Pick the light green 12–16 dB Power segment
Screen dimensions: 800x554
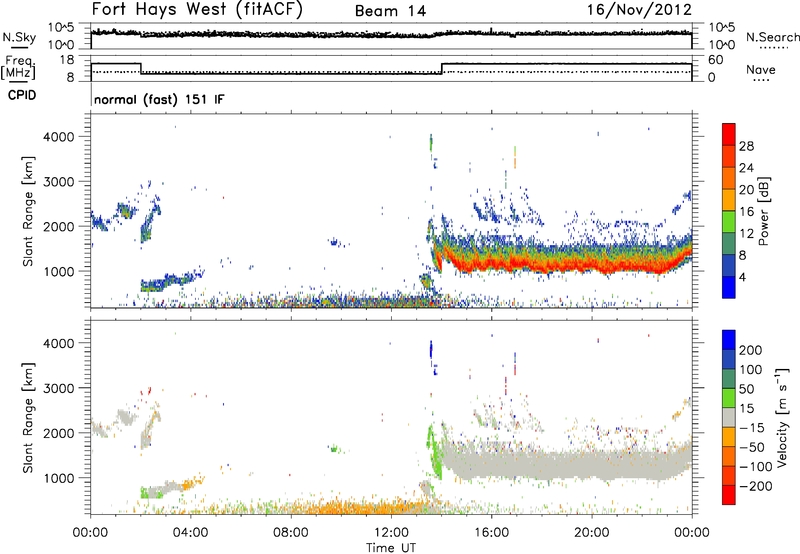(729, 222)
